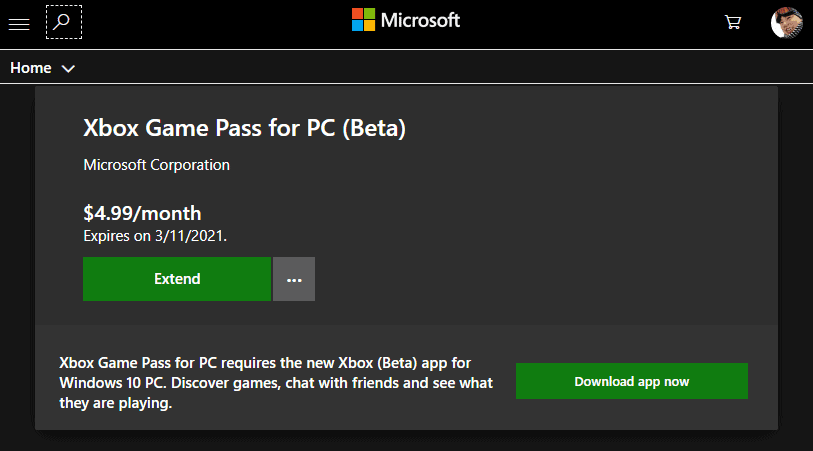Open the Microsoft Corporation publisher link
813x451 pixels.
[x=157, y=165]
